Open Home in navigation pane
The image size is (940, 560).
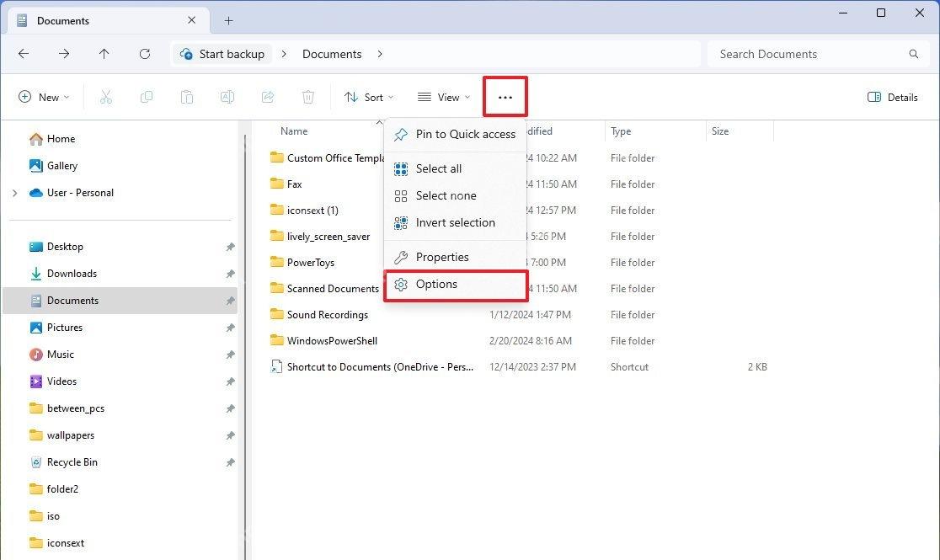click(61, 139)
